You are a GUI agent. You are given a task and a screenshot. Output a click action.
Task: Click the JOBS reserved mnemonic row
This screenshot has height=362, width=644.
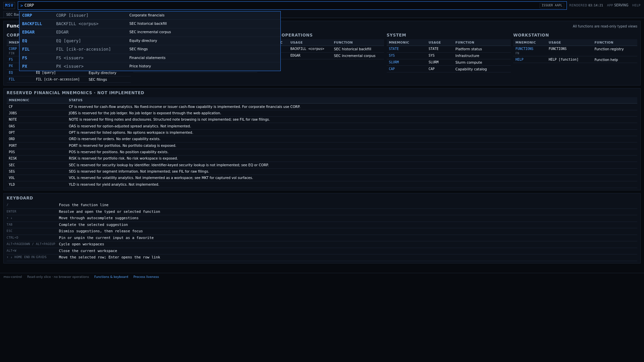click(322, 113)
